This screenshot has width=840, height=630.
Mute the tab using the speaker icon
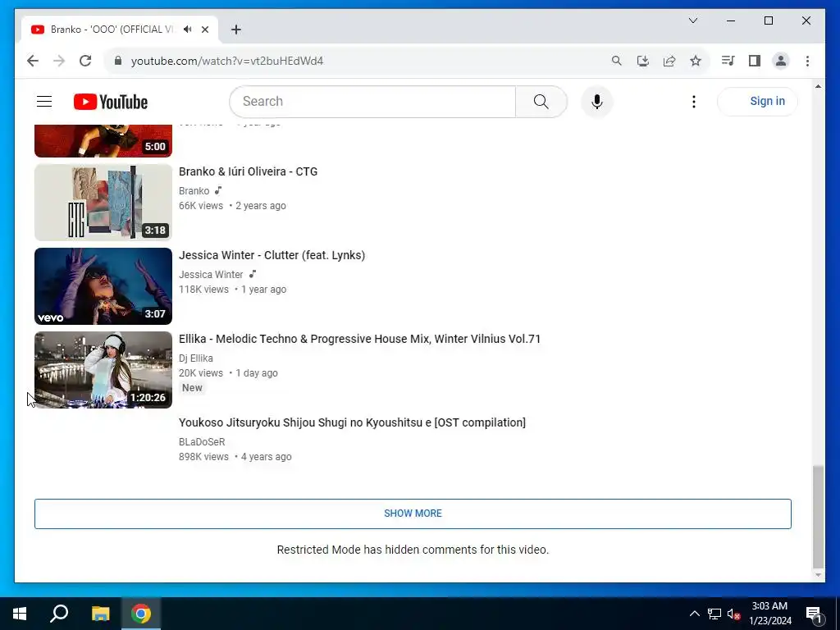click(x=187, y=30)
